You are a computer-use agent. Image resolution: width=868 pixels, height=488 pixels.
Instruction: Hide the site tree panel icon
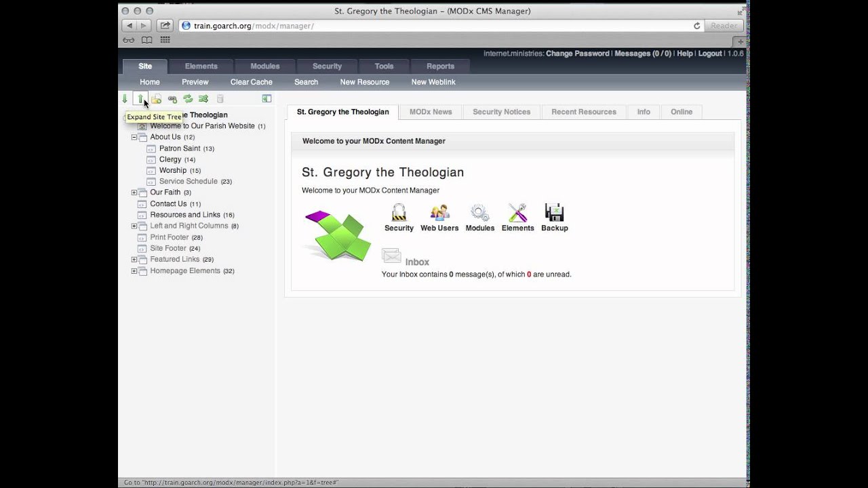267,99
